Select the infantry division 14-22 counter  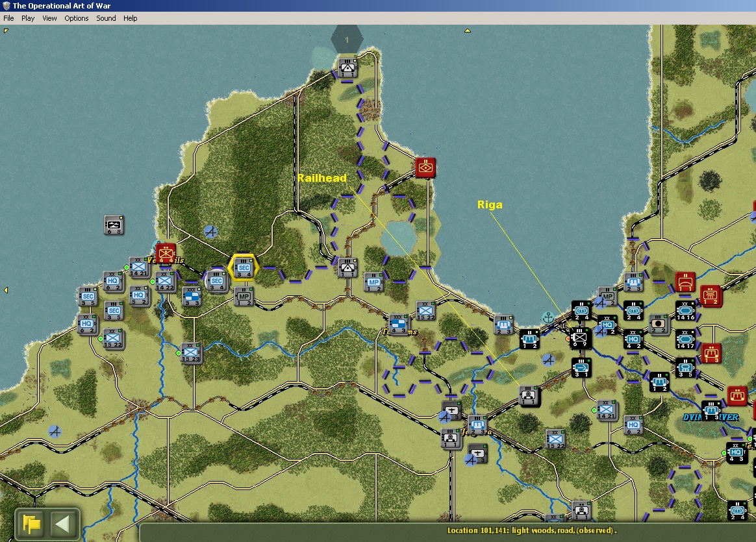coord(165,281)
